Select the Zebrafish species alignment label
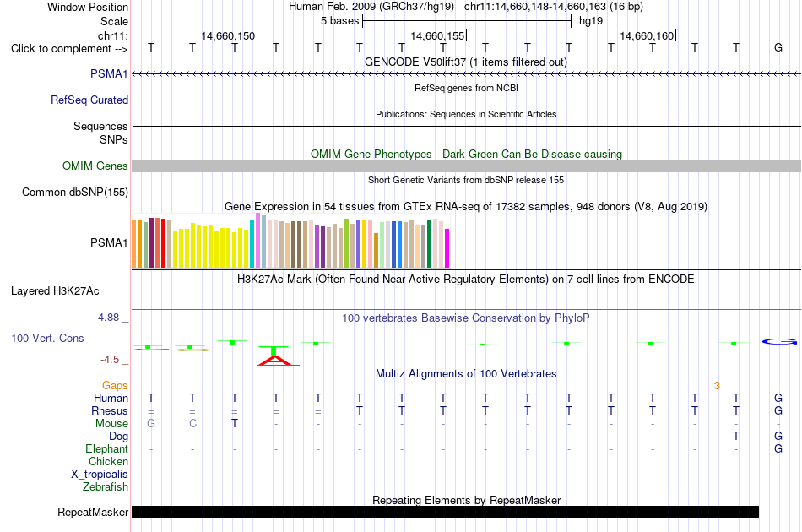The image size is (802, 532). (106, 487)
